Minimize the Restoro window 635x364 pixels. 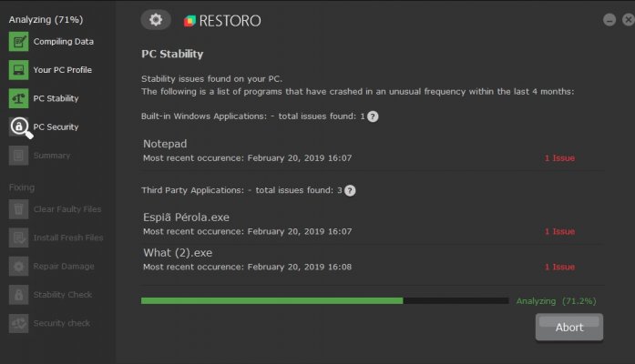(609, 20)
